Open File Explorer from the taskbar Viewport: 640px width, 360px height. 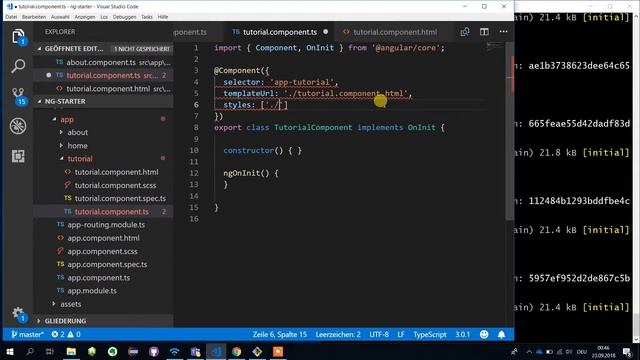(71, 351)
